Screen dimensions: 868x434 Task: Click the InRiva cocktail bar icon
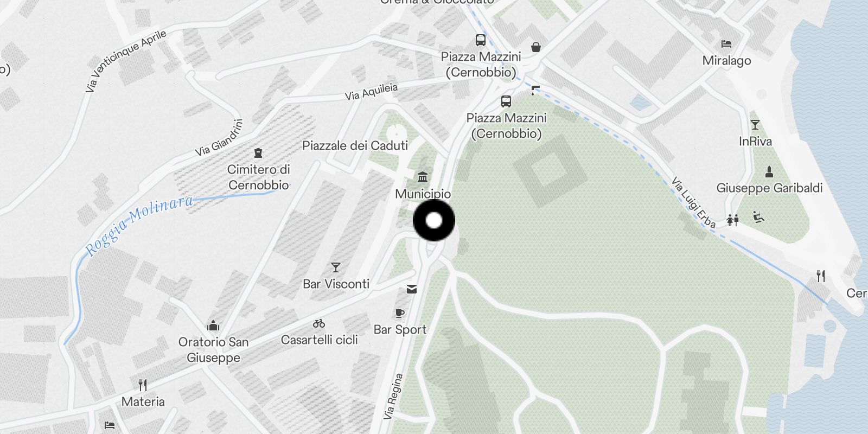[x=755, y=125]
